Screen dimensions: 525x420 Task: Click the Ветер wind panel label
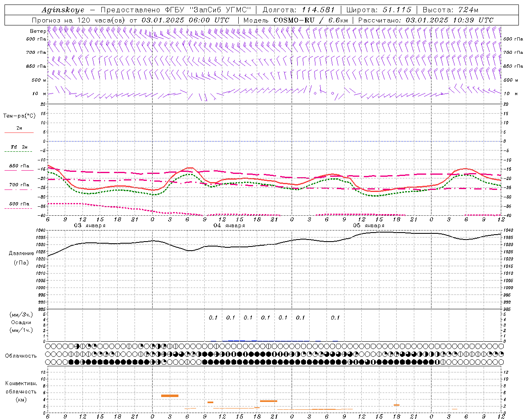(38, 31)
